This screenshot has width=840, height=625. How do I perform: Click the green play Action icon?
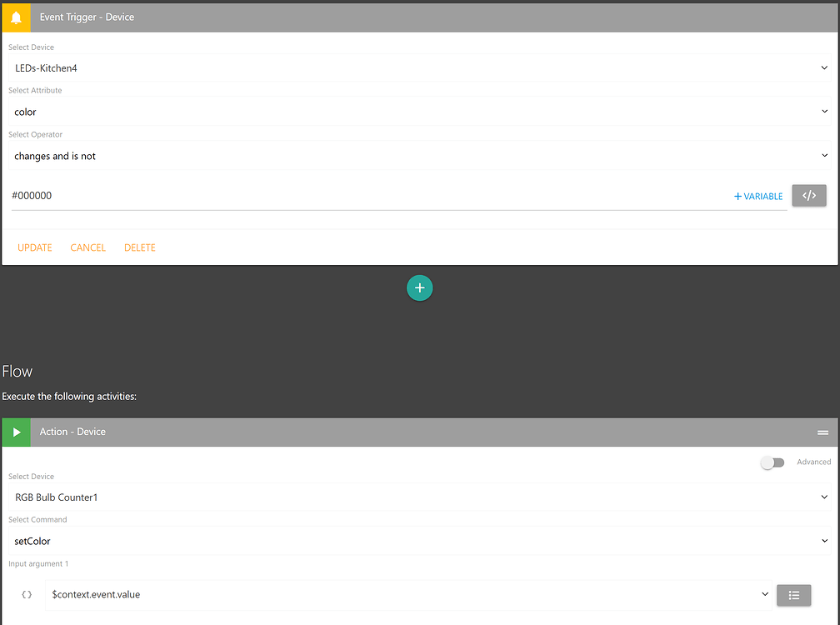click(16, 432)
